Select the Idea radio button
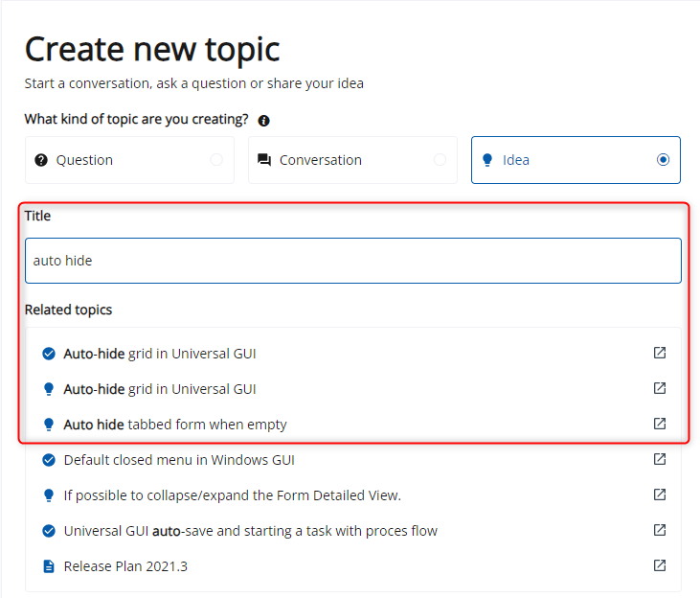Screen dimensions: 700x598 [663, 159]
